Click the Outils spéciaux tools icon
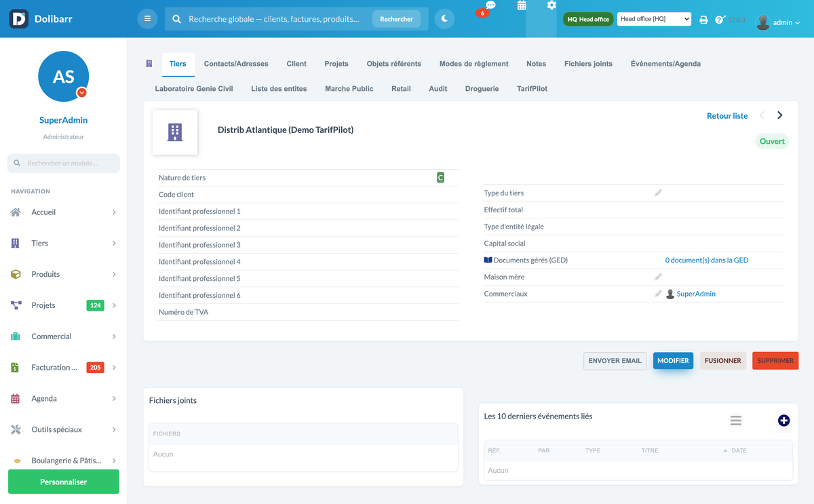Viewport: 814px width, 504px height. pos(16,429)
